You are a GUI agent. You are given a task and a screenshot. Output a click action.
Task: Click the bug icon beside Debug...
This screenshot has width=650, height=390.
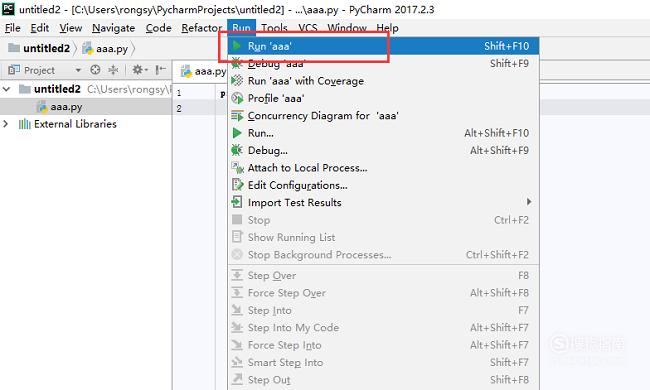[x=237, y=150]
